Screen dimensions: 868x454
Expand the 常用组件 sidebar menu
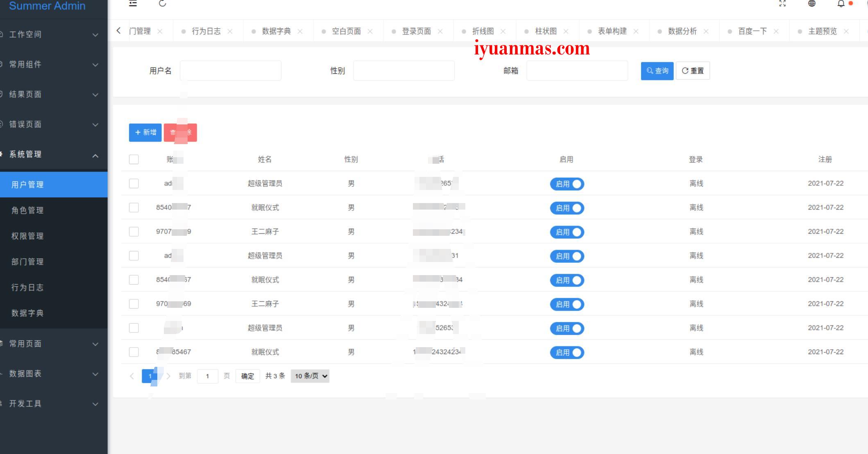pyautogui.click(x=54, y=64)
